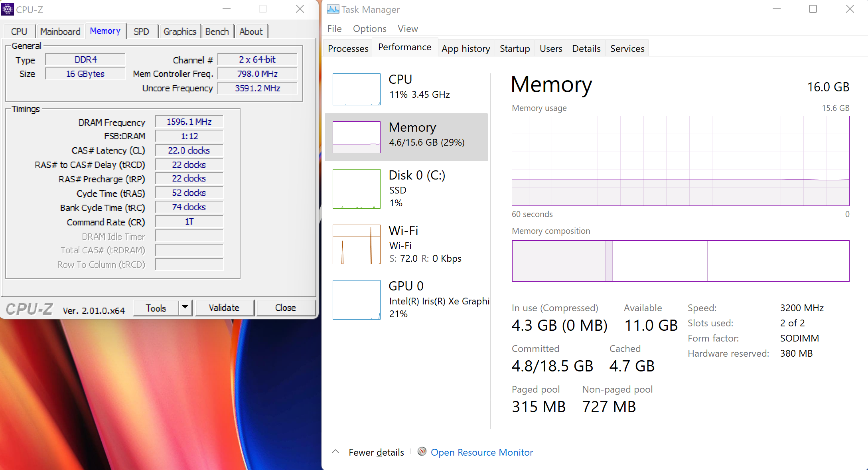Viewport: 868px width, 470px height.
Task: Switch to the Processes tab
Action: 348,48
